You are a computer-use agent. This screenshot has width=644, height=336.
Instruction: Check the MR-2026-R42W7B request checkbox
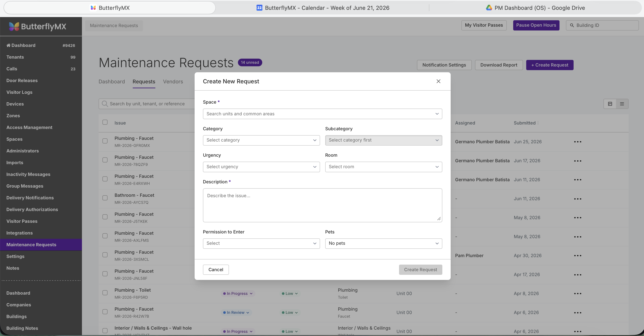coord(105,312)
